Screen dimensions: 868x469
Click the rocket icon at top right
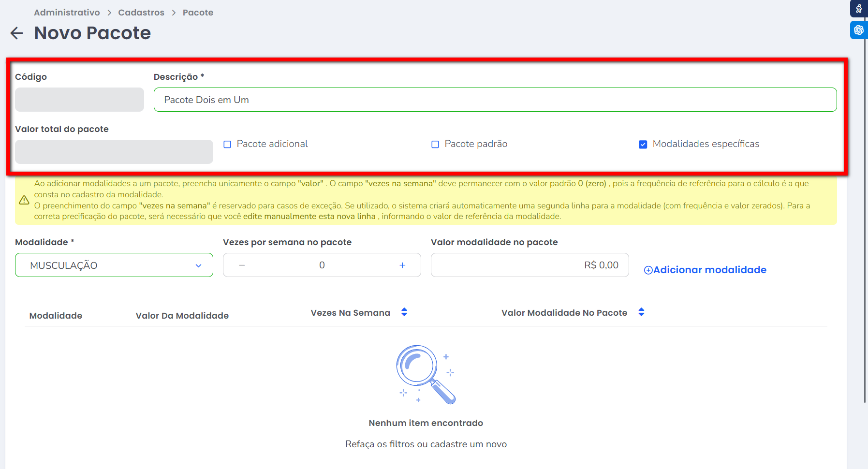pyautogui.click(x=858, y=9)
